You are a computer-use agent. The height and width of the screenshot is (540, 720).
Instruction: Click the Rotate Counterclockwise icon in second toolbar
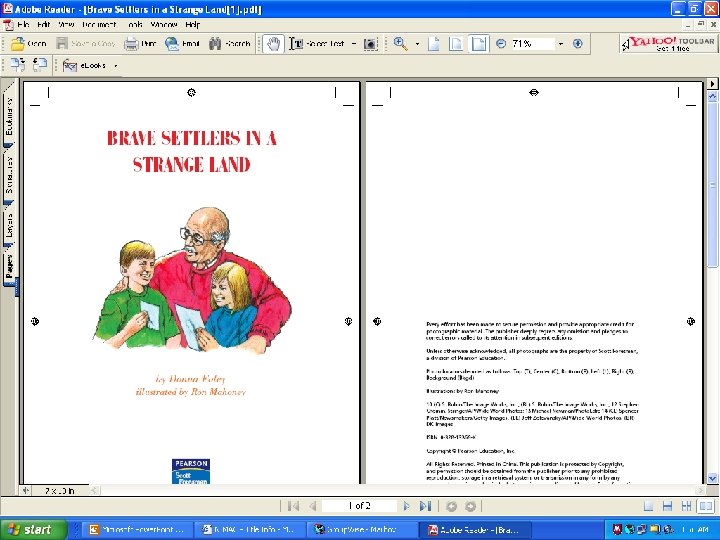[40, 65]
